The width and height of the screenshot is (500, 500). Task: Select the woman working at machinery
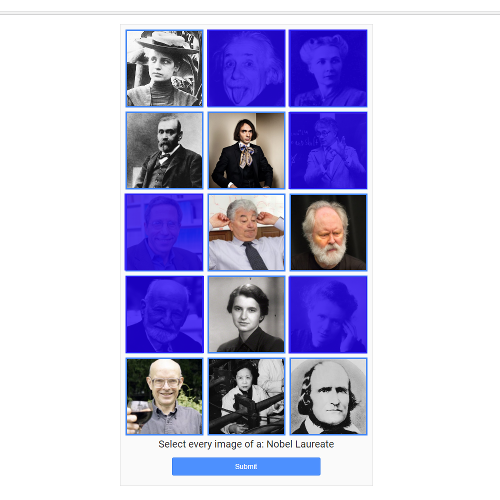[x=246, y=396]
